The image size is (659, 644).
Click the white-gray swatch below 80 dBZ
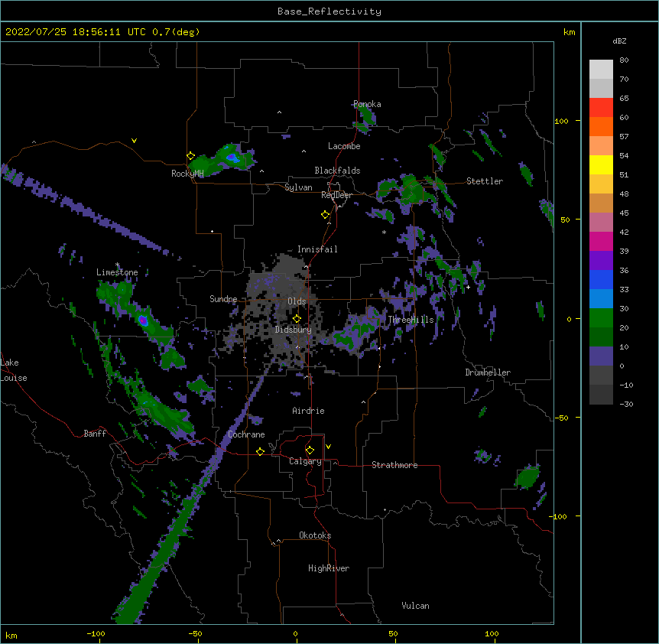tap(601, 70)
